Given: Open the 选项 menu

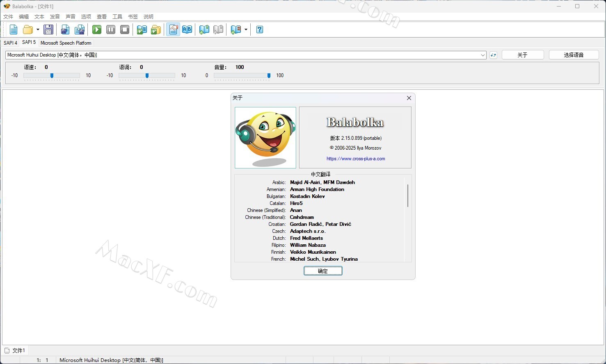Looking at the screenshot, I should (x=86, y=17).
